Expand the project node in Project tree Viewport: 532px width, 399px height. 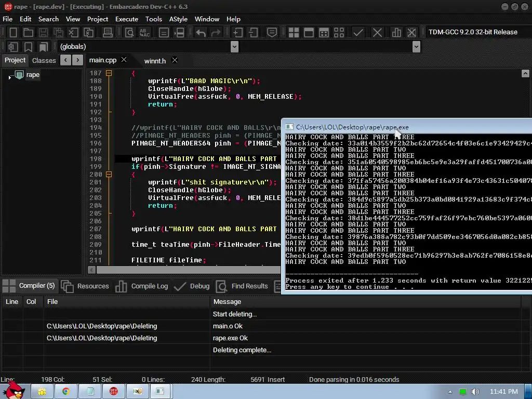[10, 77]
